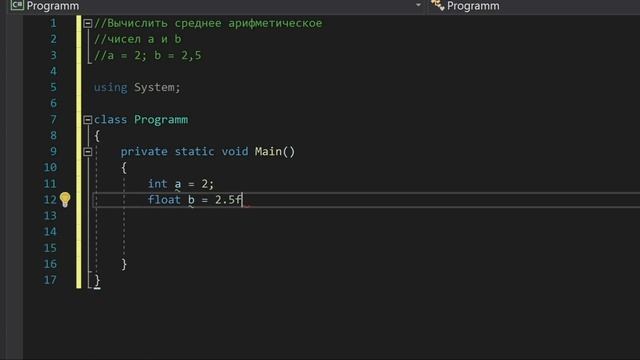640x360 pixels.
Task: Click the closing brace on line 16
Action: click(124, 264)
